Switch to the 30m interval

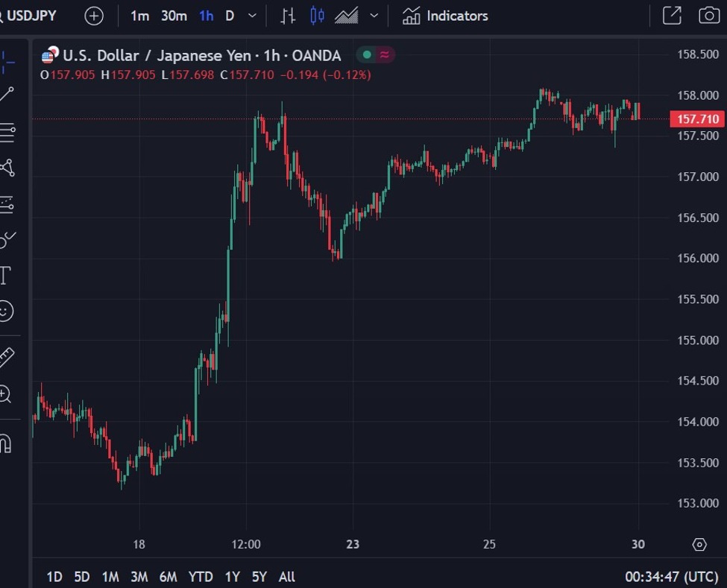tap(174, 16)
